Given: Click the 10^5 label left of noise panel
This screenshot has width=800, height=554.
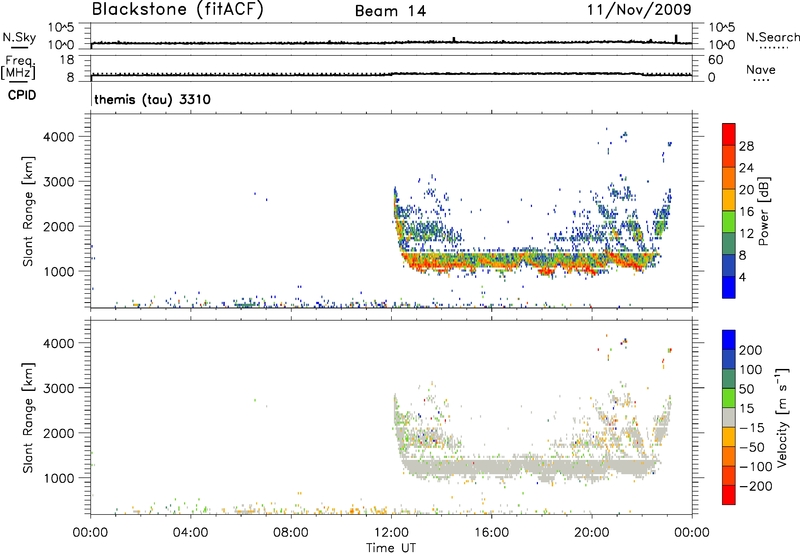Looking at the screenshot, I should (x=61, y=28).
